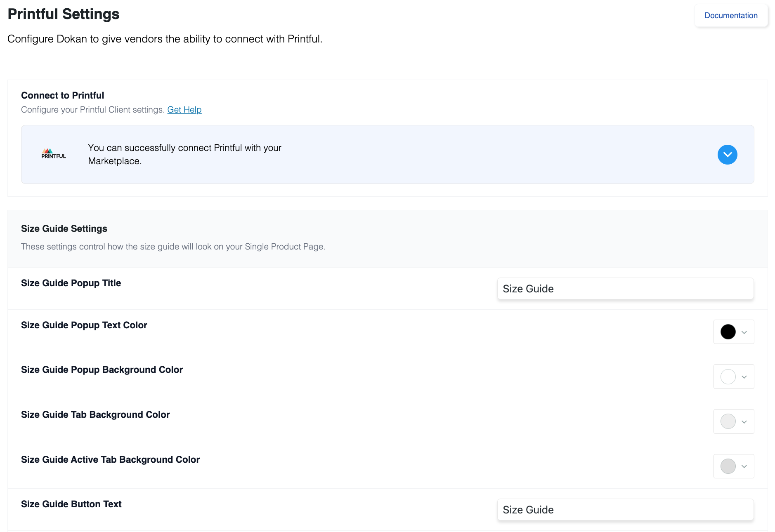Click the Get Help link
This screenshot has width=775, height=532.
pos(184,110)
